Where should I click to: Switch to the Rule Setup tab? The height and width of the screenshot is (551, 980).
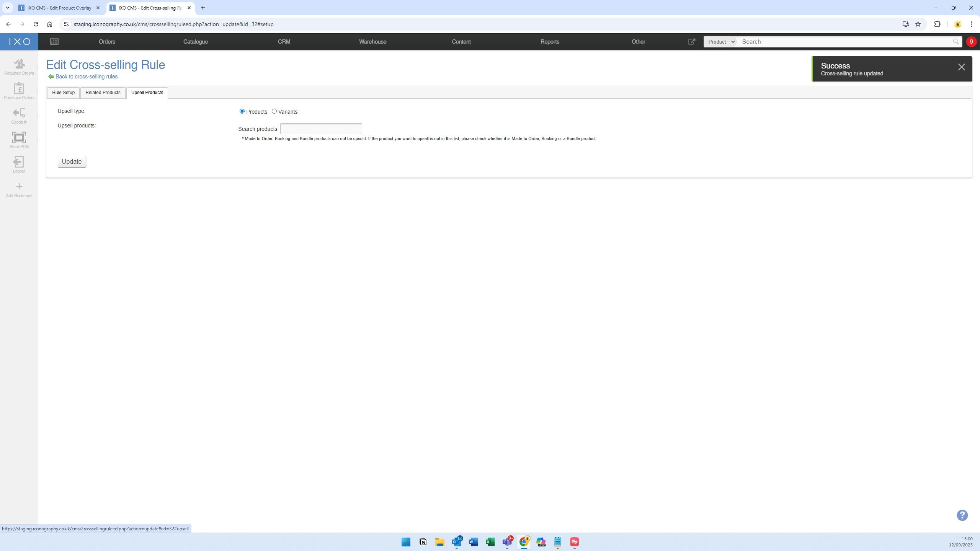click(63, 93)
